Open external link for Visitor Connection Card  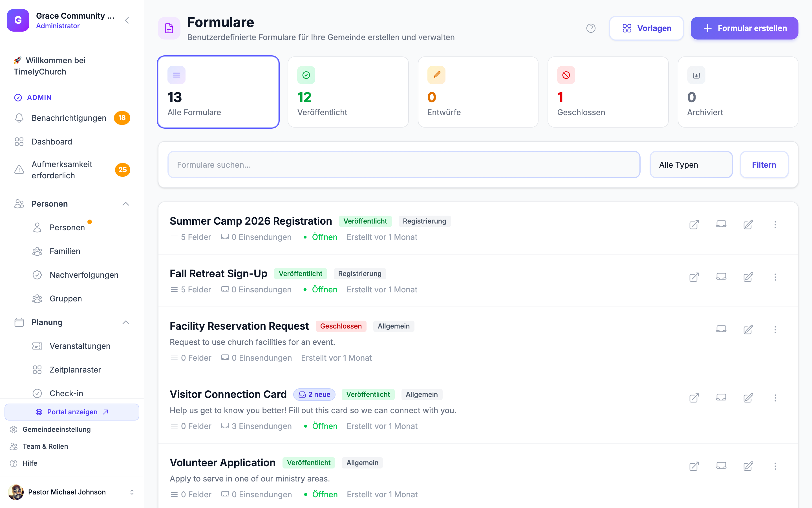pos(694,398)
